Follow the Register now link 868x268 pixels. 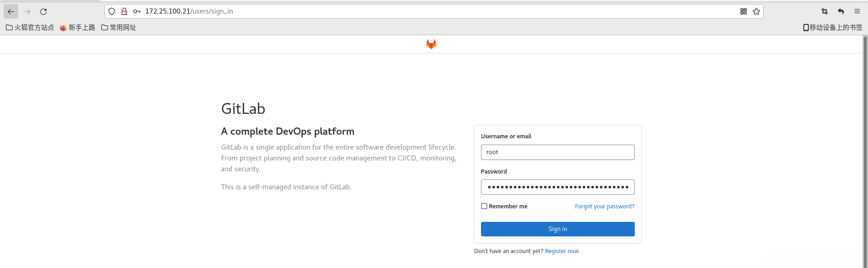click(561, 251)
